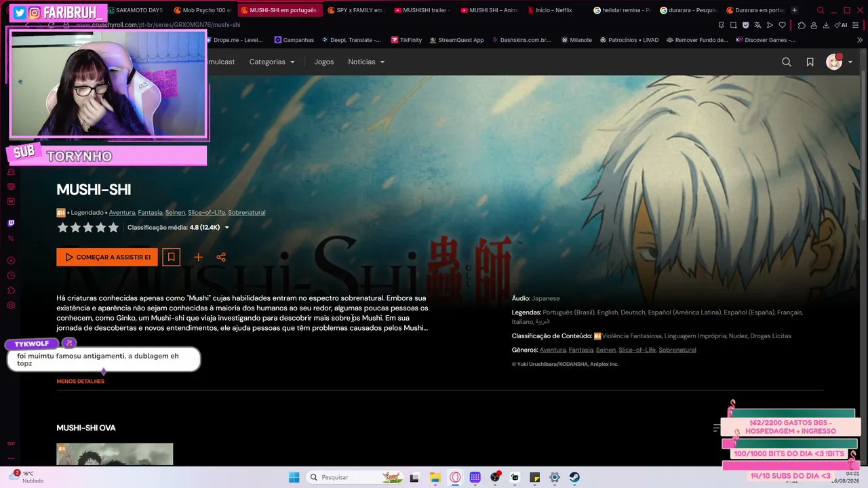Open the Seinen genre tag under title
The width and height of the screenshot is (868, 488).
pyautogui.click(x=175, y=212)
